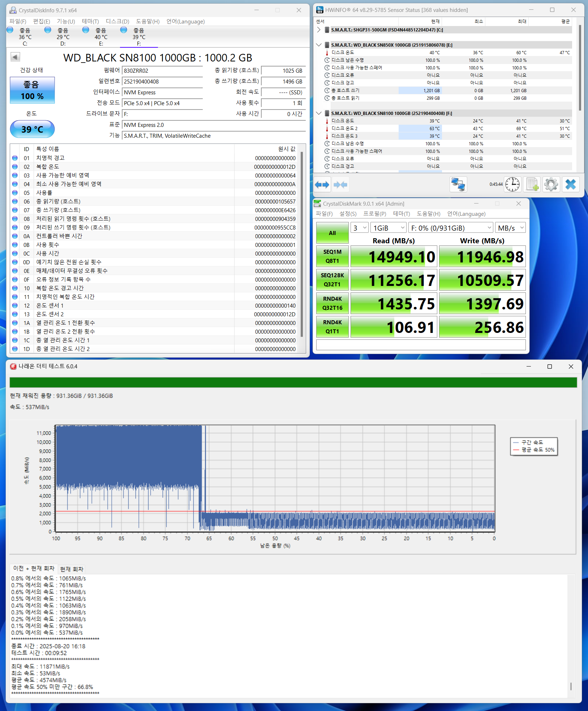This screenshot has height=711, width=588.
Task: Click the expand-columns arrows icon in HWiNFO
Action: click(x=322, y=185)
